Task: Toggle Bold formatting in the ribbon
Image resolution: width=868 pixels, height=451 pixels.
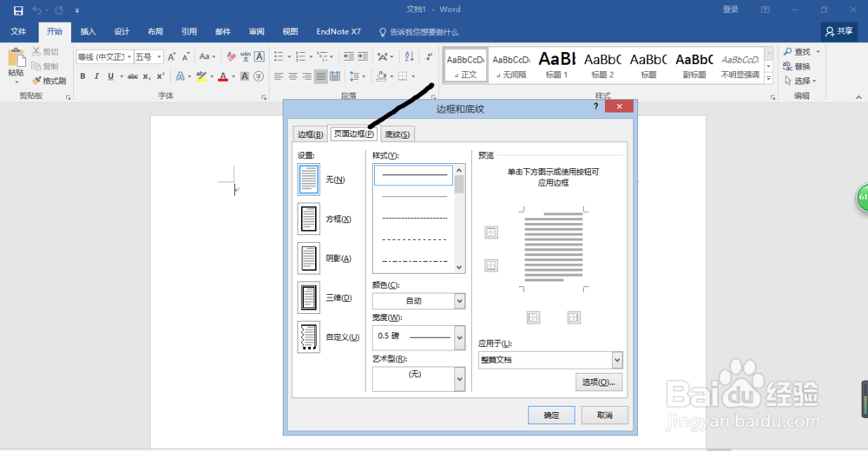Action: pyautogui.click(x=82, y=76)
